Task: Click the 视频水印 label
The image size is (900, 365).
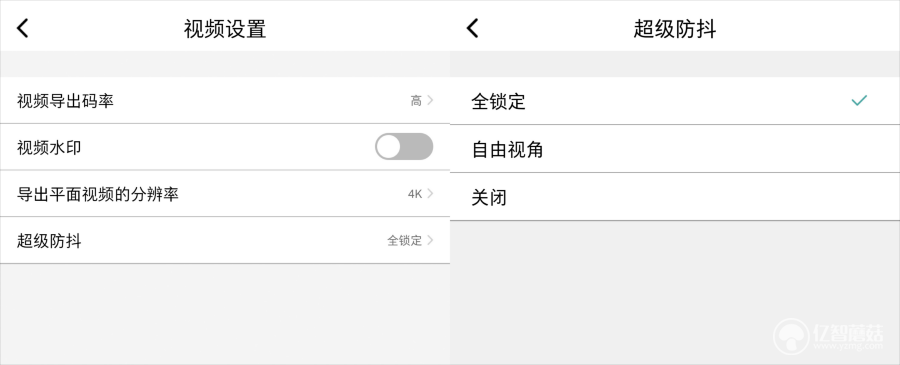Action: 49,147
